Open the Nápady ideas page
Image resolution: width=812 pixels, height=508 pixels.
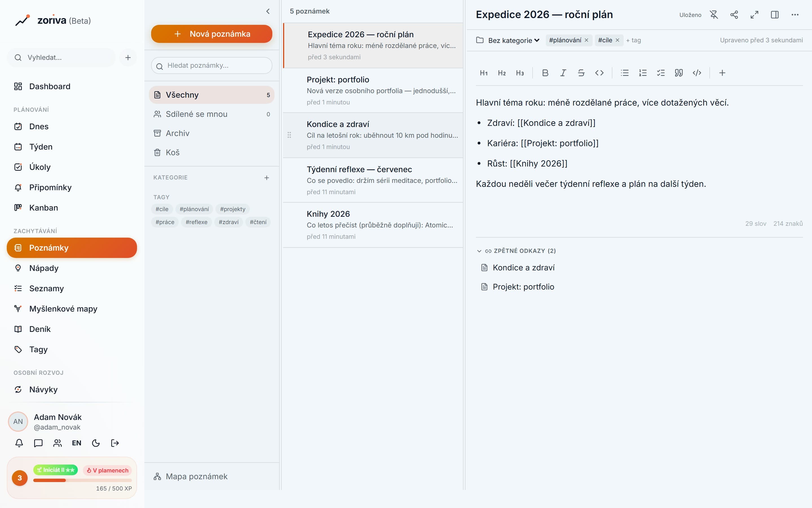point(72,268)
